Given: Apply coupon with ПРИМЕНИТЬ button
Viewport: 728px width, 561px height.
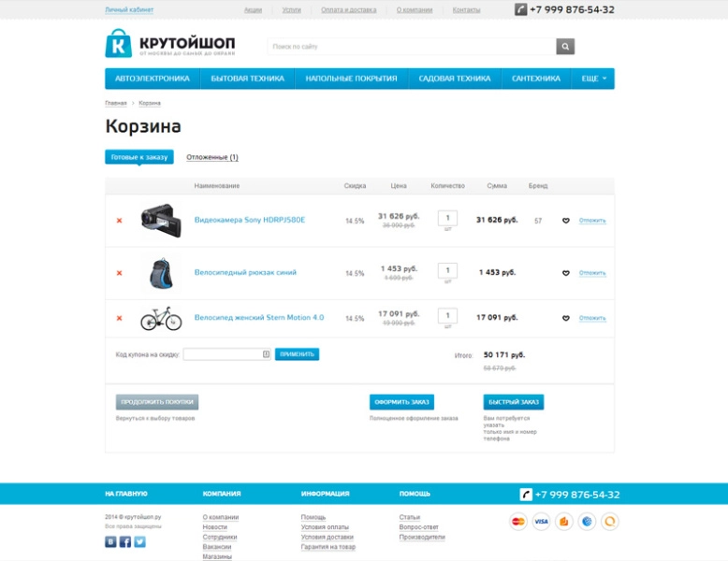Looking at the screenshot, I should click(298, 354).
